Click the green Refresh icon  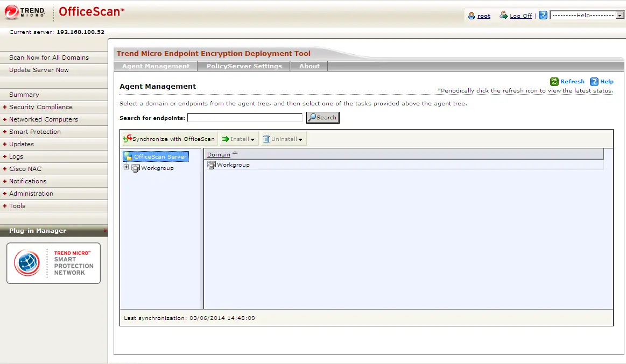(554, 82)
